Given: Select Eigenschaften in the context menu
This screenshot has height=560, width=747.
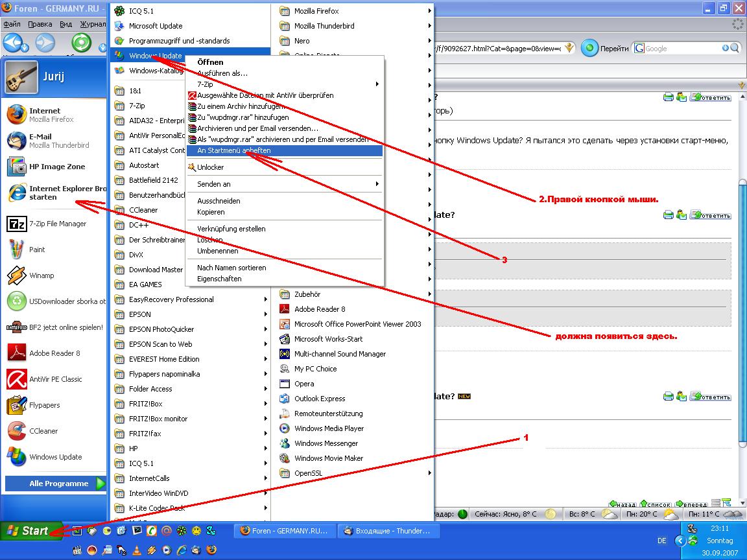Looking at the screenshot, I should pyautogui.click(x=285, y=279).
